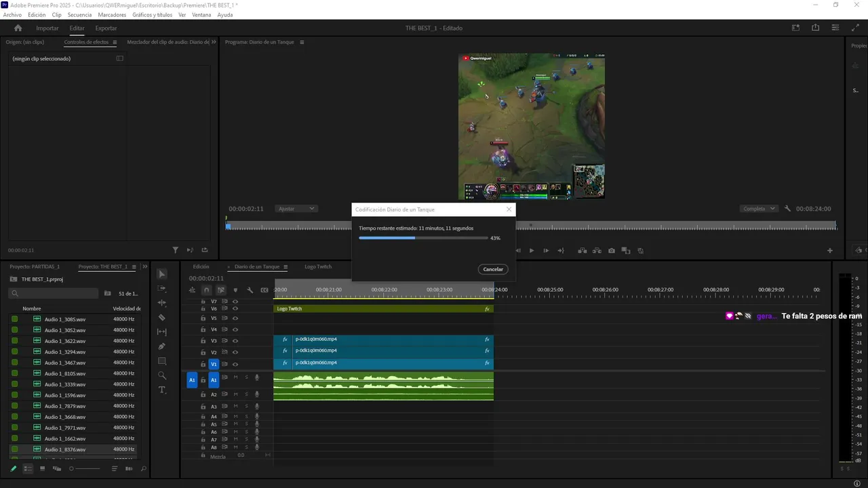The width and height of the screenshot is (868, 488).
Task: Show overflow panels next to Mezclador tab
Action: click(x=214, y=42)
